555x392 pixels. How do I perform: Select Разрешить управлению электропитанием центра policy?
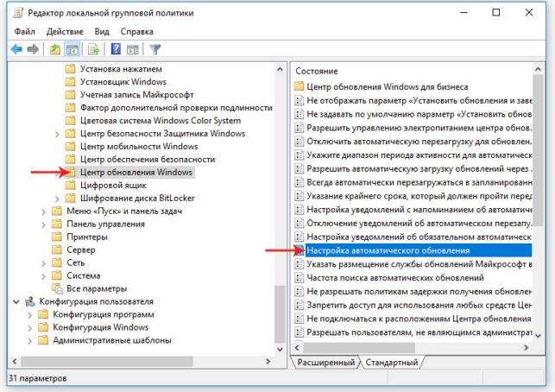click(419, 128)
